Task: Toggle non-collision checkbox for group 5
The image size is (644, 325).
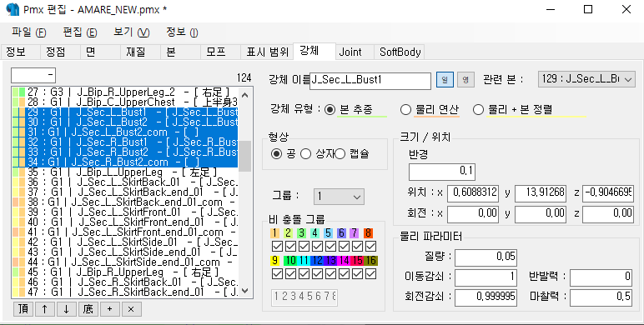Action: 330,247
